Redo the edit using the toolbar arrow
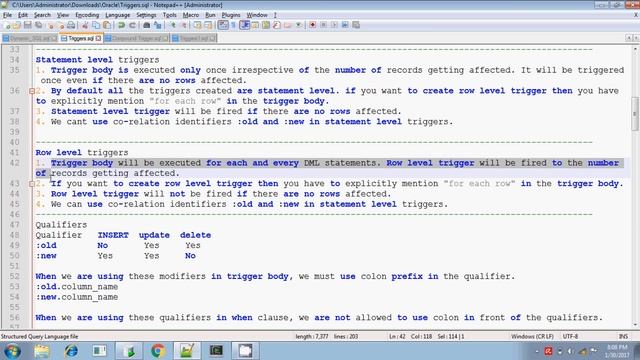The width and height of the screenshot is (640, 360). click(133, 25)
